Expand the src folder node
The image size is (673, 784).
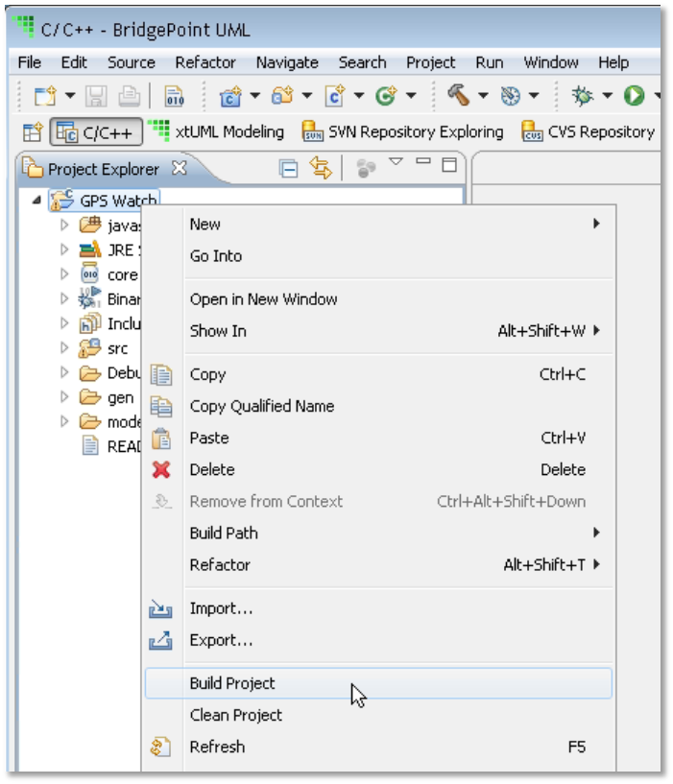[x=64, y=347]
